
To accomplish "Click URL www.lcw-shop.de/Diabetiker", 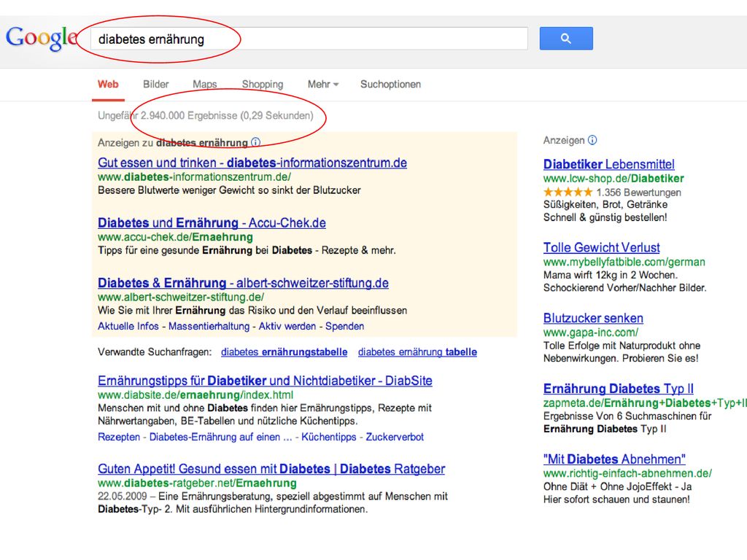I will click(614, 179).
